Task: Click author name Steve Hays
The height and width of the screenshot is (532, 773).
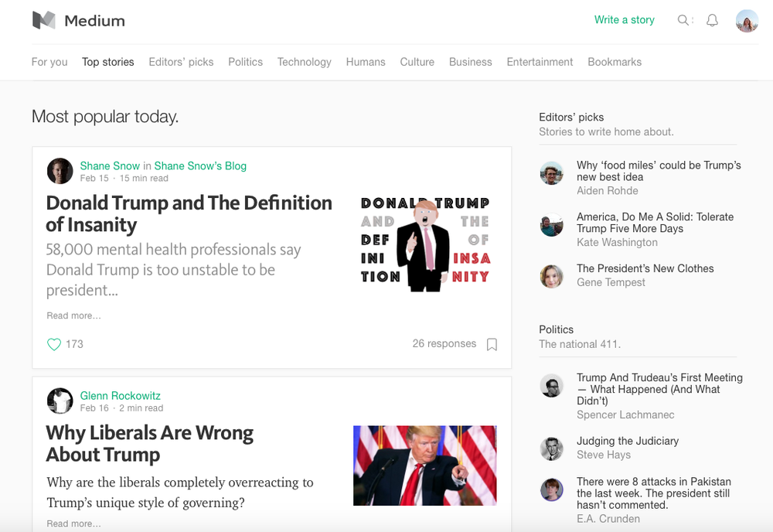Action: click(x=604, y=455)
